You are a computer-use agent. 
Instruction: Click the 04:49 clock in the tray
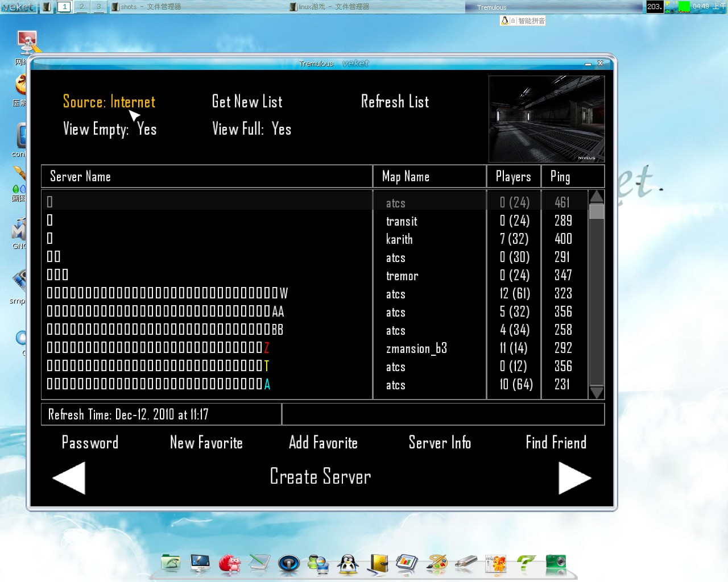click(x=701, y=6)
